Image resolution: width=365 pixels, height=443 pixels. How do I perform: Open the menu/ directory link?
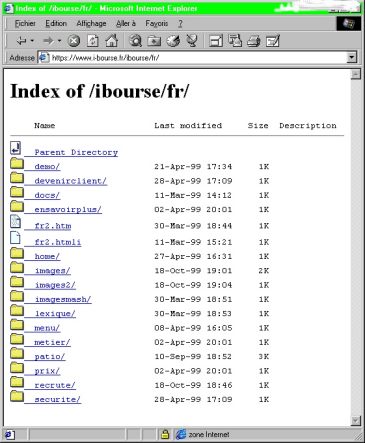click(x=47, y=328)
